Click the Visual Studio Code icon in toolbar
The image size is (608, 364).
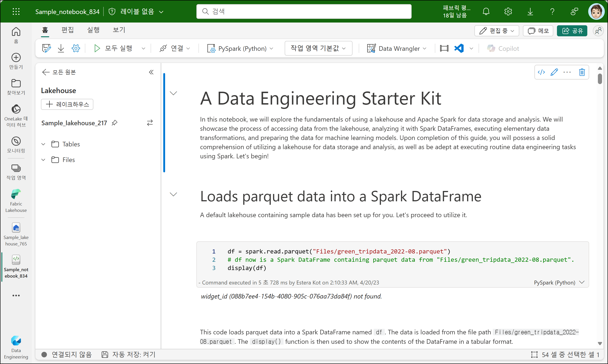(459, 48)
